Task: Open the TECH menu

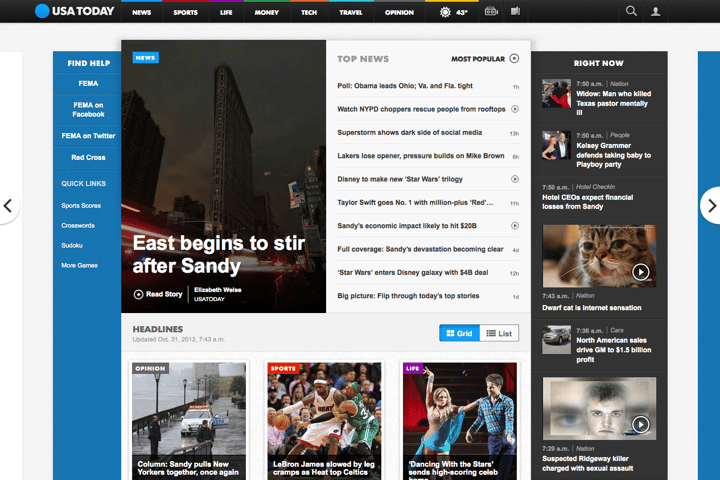Action: pyautogui.click(x=309, y=12)
